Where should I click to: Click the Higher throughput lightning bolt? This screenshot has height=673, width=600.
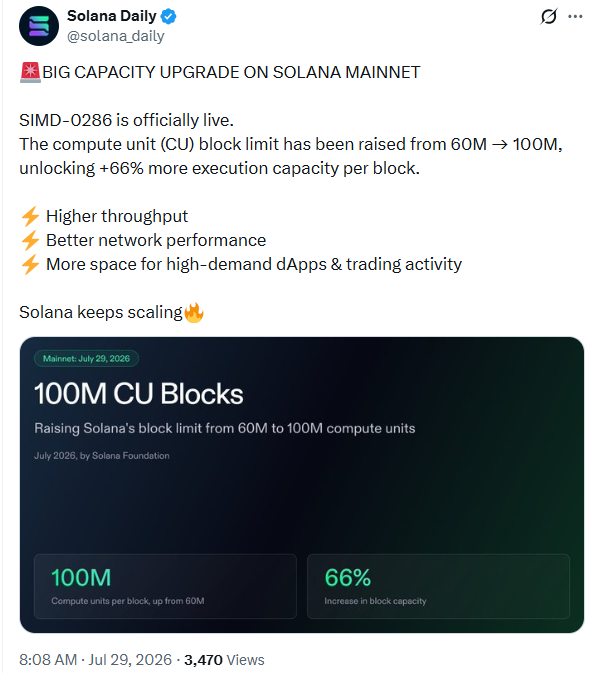coord(30,216)
